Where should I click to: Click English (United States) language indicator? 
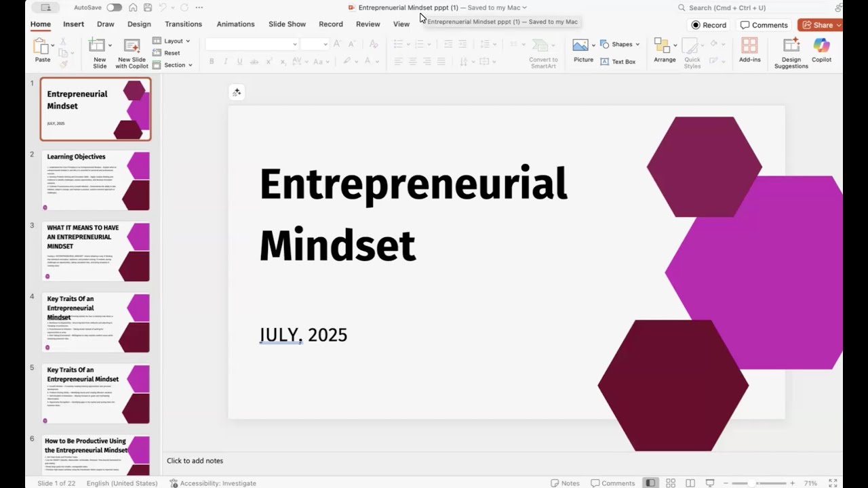[122, 483]
